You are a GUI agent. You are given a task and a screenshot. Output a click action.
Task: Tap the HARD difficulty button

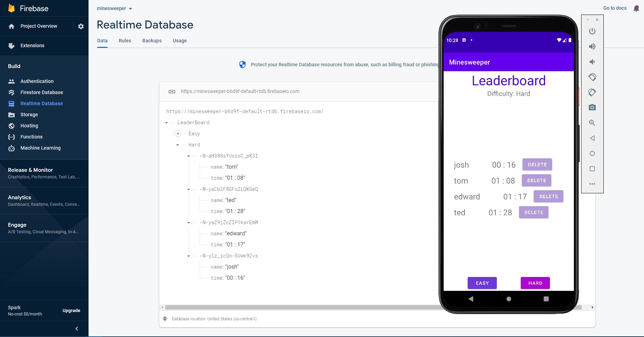(x=535, y=283)
